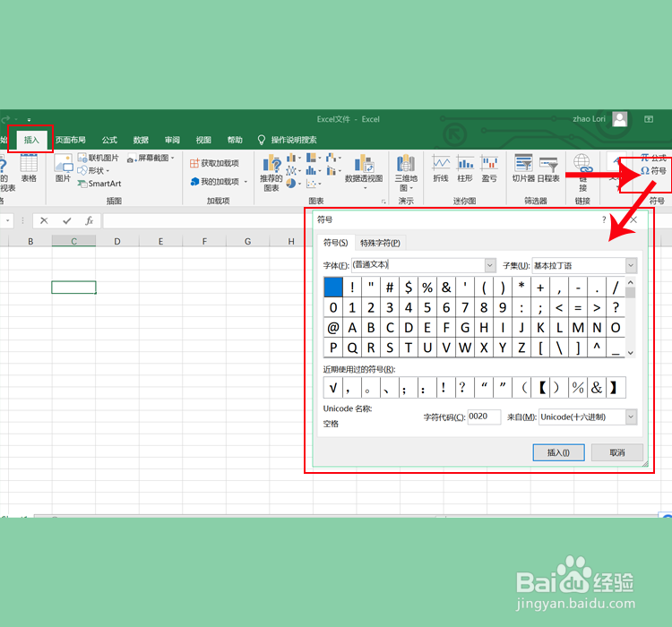The width and height of the screenshot is (672, 627).
Task: Click the 插入(I) insert button
Action: (558, 452)
